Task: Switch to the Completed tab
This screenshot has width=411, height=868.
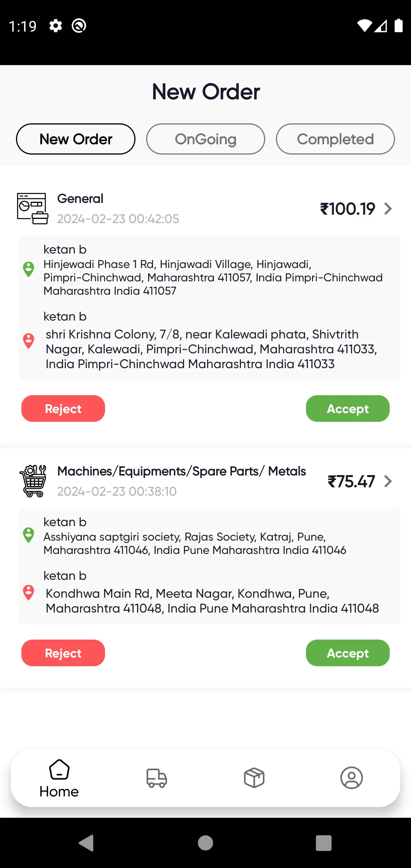Action: click(x=335, y=139)
